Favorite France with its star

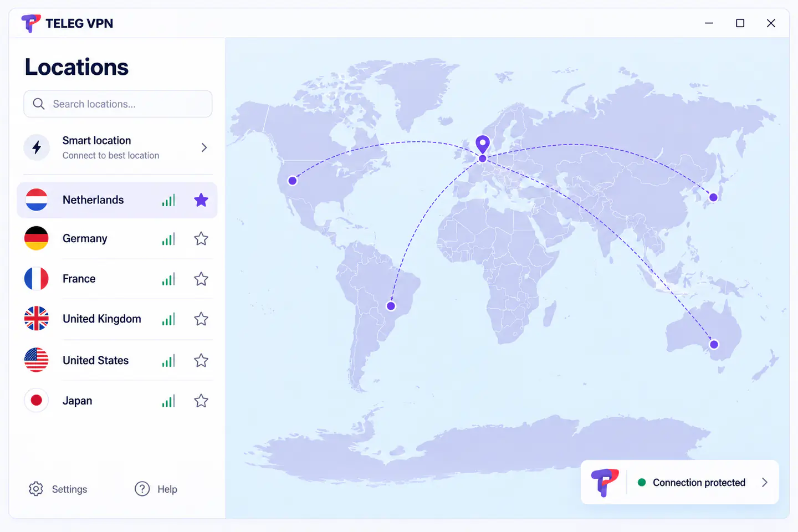tap(201, 279)
